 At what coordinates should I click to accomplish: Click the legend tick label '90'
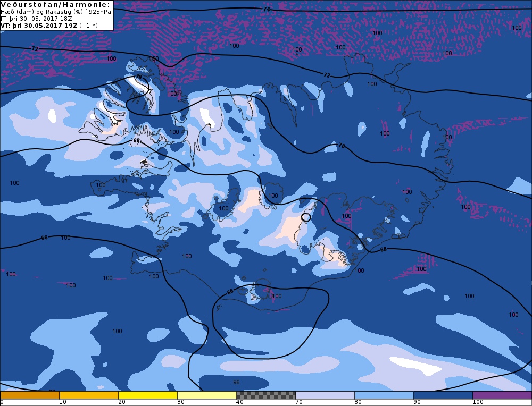tap(417, 402)
